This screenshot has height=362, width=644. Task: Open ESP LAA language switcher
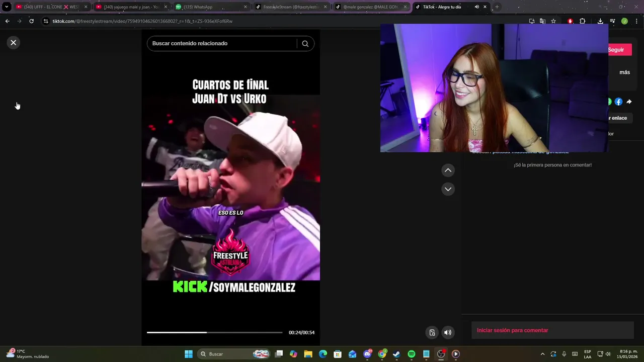click(x=588, y=354)
